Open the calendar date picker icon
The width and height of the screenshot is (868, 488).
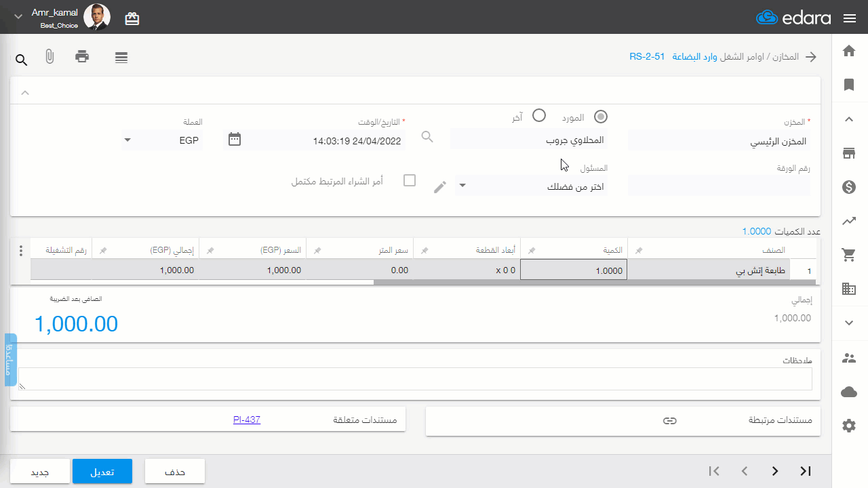(235, 139)
